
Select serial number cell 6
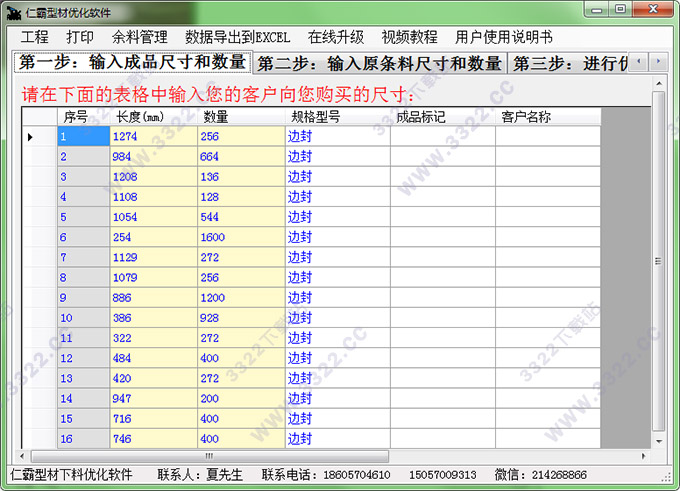pyautogui.click(x=83, y=237)
